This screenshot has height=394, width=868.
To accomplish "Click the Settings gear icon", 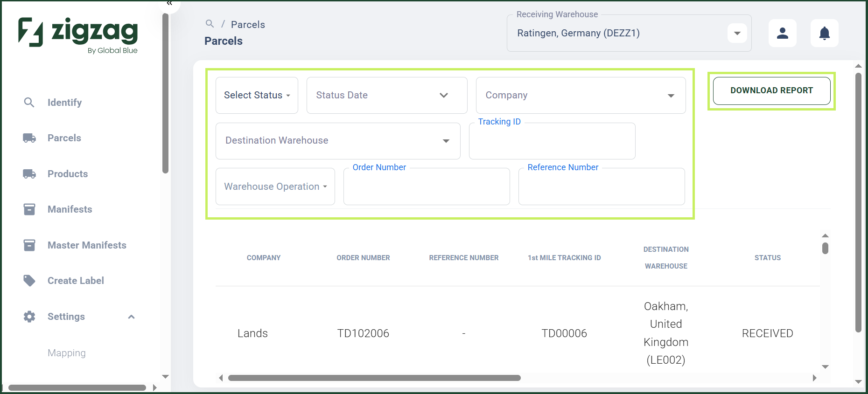I will 29,317.
